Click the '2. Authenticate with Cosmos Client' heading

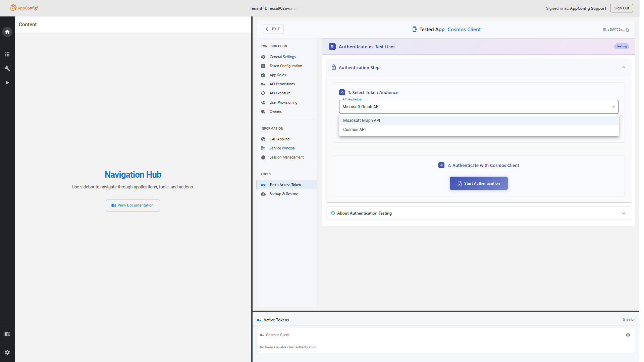[x=483, y=166]
